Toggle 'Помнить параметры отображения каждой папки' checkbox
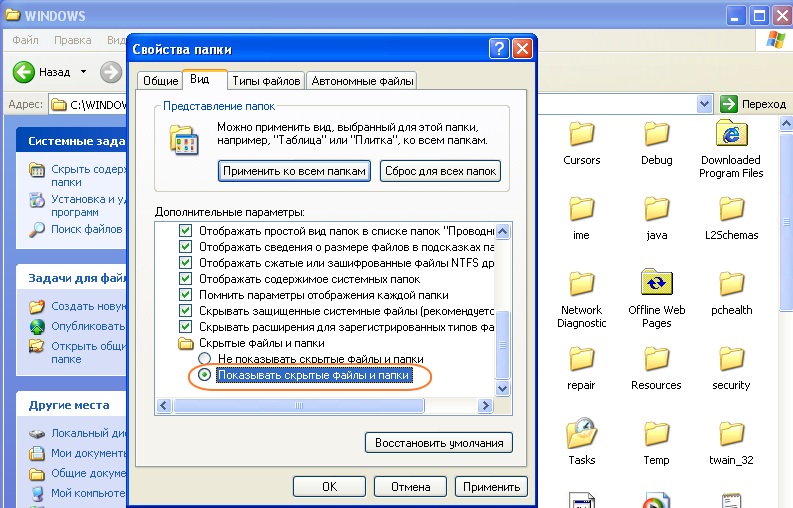 186,295
